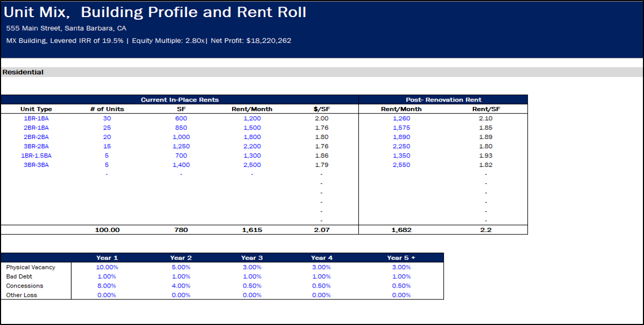This screenshot has height=325, width=644.
Task: Click the average rent total 1,615 cell
Action: pos(251,230)
